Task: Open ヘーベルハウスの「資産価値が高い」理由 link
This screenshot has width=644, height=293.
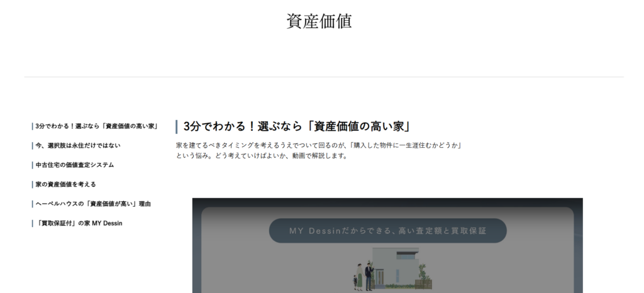Action: point(93,204)
